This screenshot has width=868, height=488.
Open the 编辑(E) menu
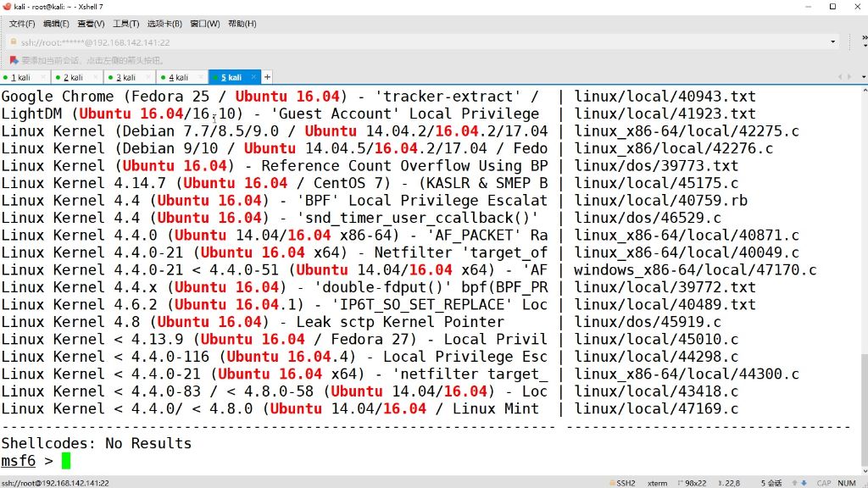pyautogui.click(x=56, y=24)
